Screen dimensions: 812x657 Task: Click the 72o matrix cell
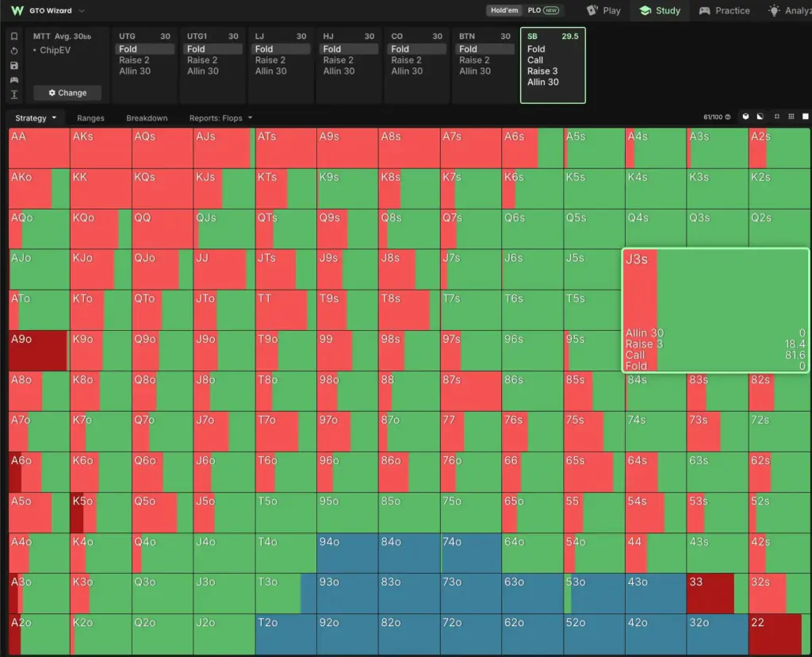[471, 634]
